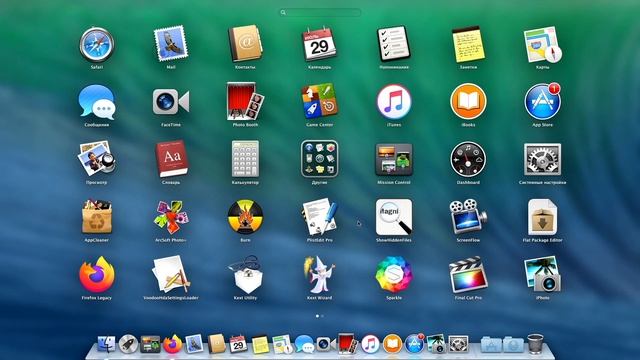The height and width of the screenshot is (360, 640).
Task: Select the first Launchpad page dot
Action: 317,316
